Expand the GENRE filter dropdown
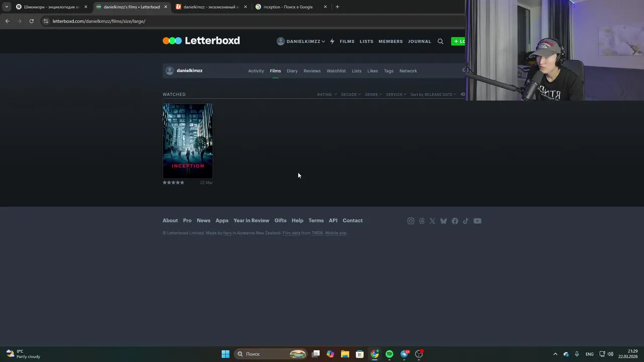The image size is (644, 362). click(x=373, y=95)
